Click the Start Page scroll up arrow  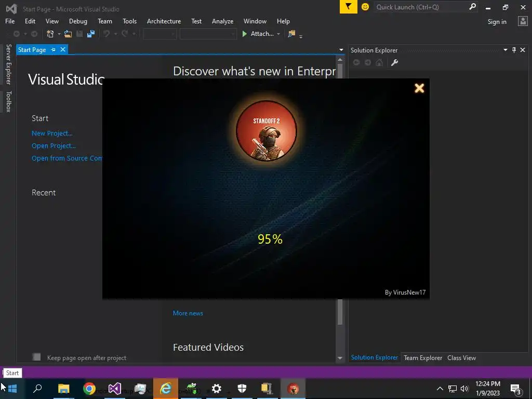click(340, 60)
